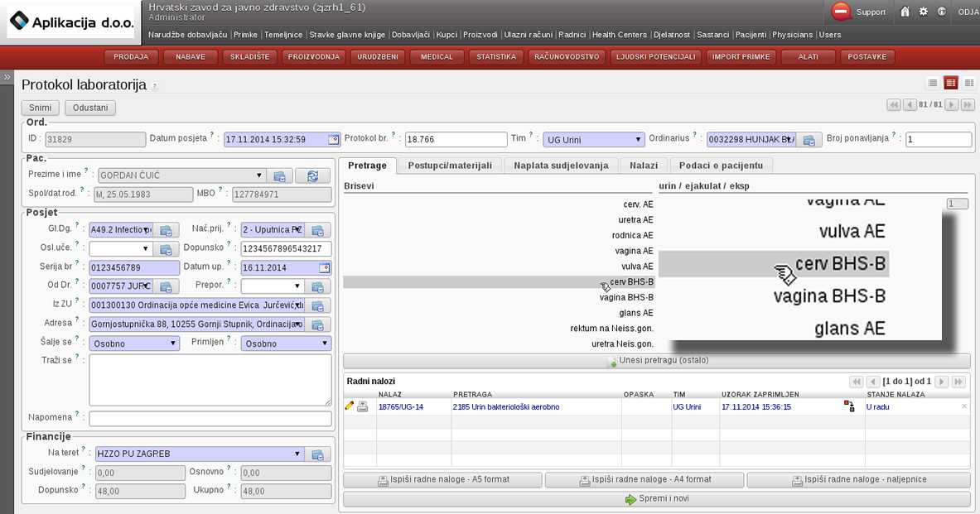Expand the Primljen dropdown
The width and height of the screenshot is (980, 514).
click(x=325, y=343)
